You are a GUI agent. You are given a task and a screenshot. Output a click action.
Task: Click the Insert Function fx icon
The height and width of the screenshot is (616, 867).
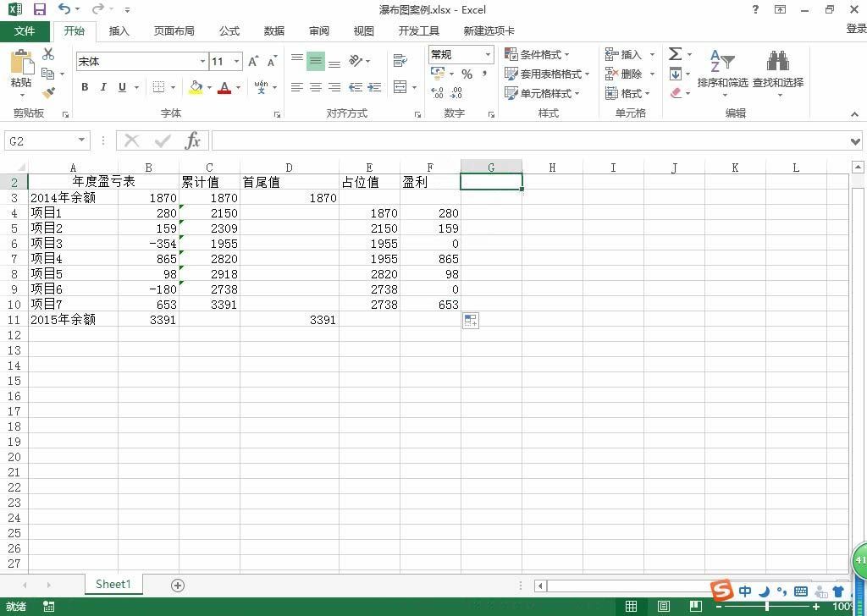(192, 140)
